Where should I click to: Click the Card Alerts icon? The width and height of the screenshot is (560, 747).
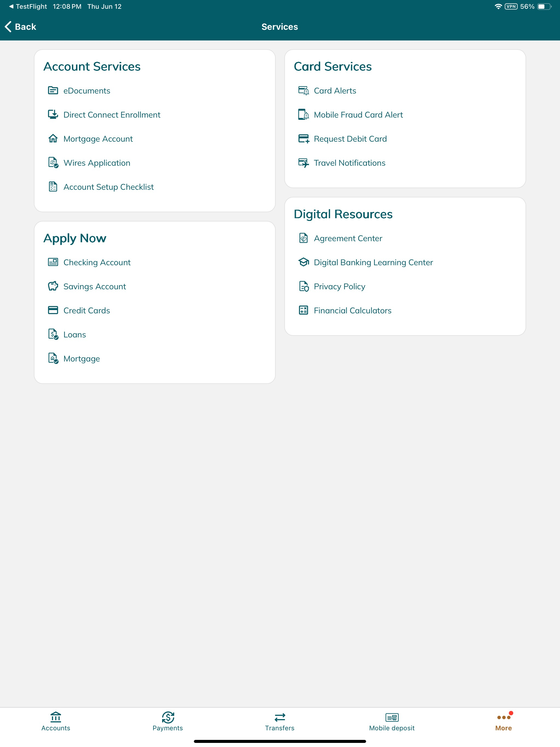click(x=303, y=91)
